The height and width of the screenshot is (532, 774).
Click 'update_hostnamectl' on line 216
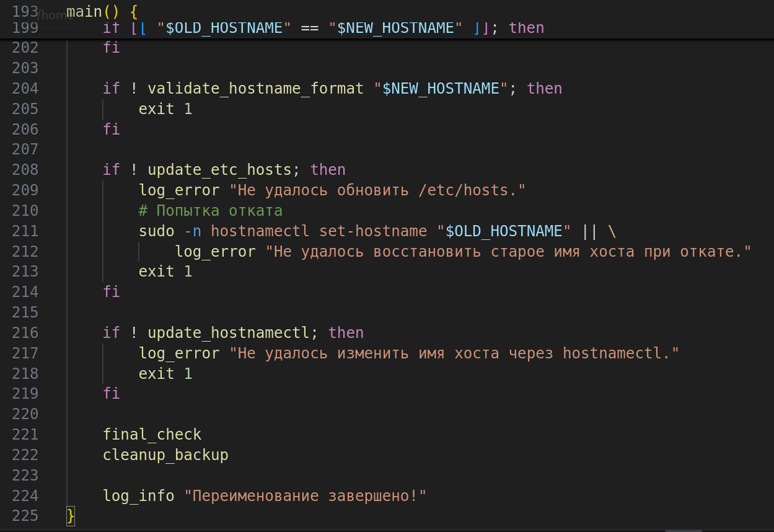tap(229, 333)
